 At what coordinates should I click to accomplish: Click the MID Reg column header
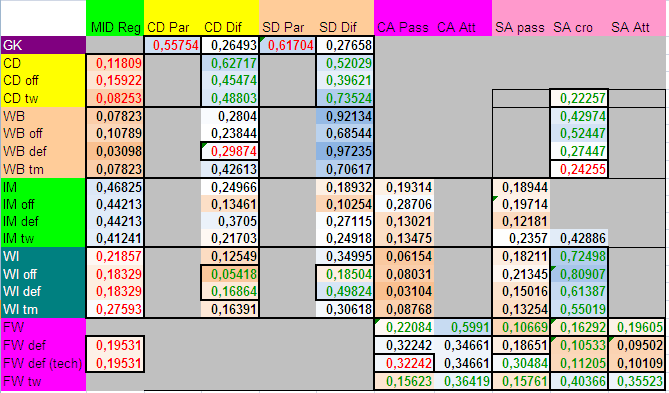point(115,27)
